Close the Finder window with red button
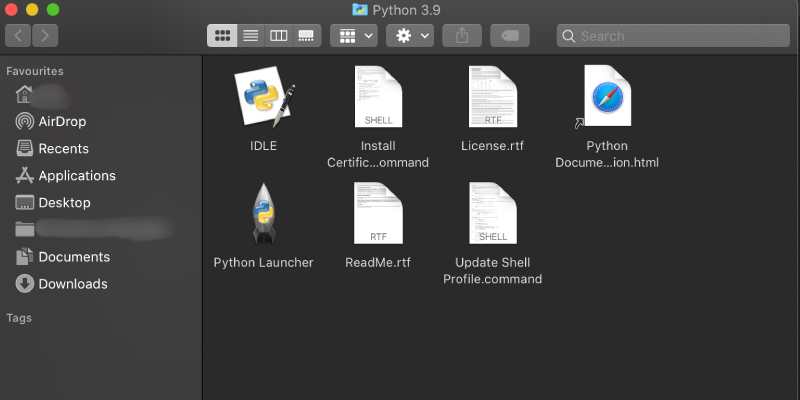 pos(11,9)
